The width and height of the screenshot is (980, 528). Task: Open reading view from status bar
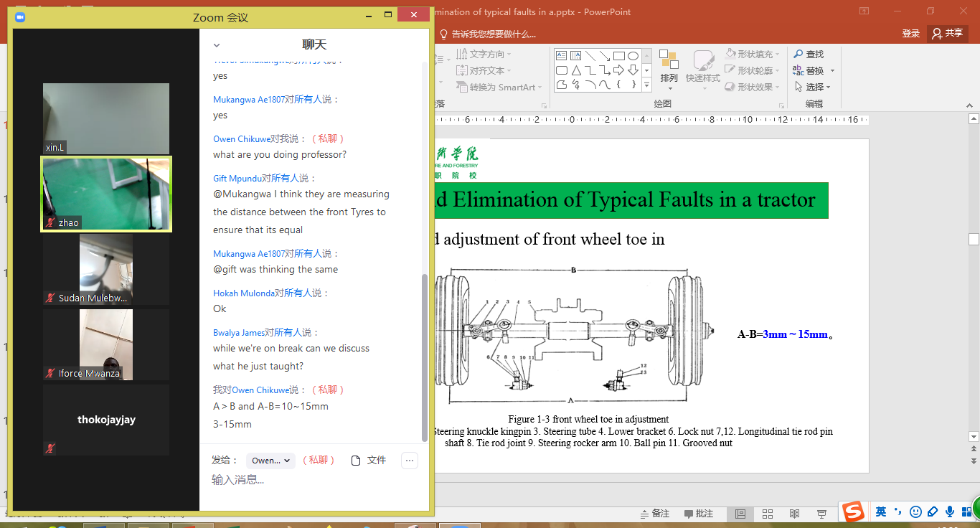pyautogui.click(x=794, y=514)
